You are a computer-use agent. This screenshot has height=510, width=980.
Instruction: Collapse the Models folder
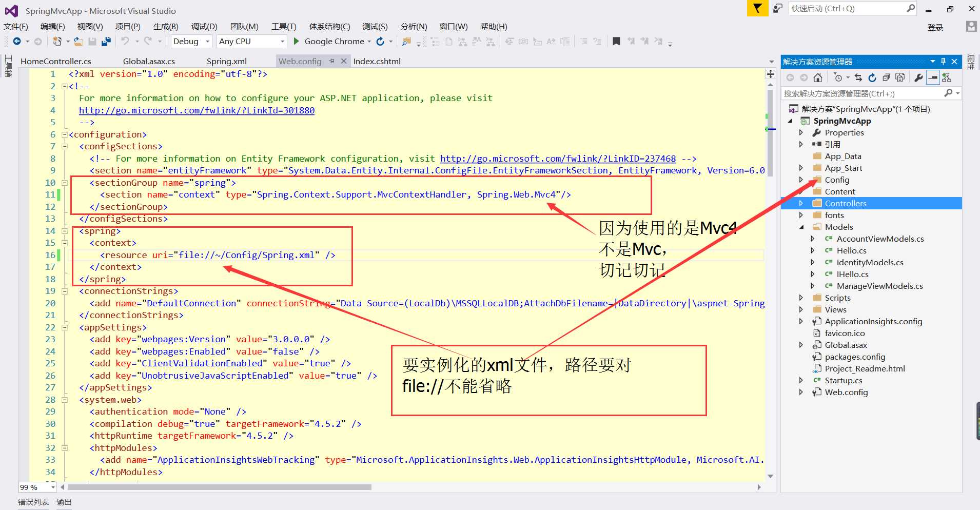click(x=801, y=227)
